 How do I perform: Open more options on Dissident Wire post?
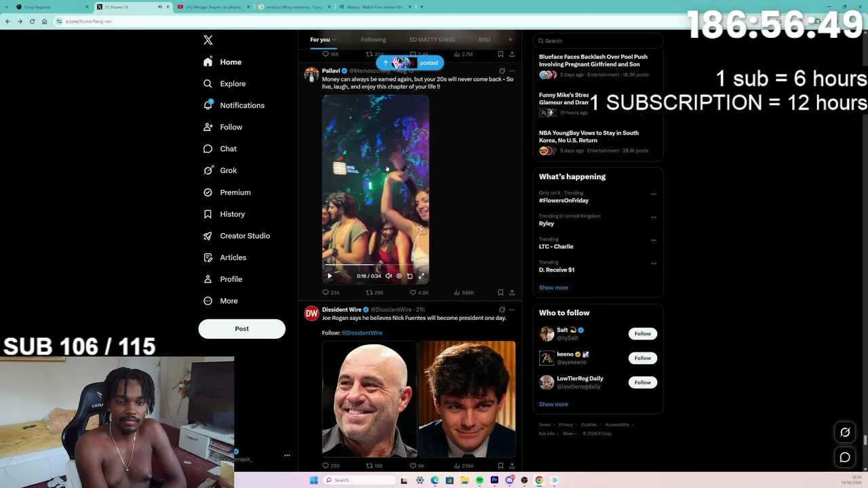(512, 310)
